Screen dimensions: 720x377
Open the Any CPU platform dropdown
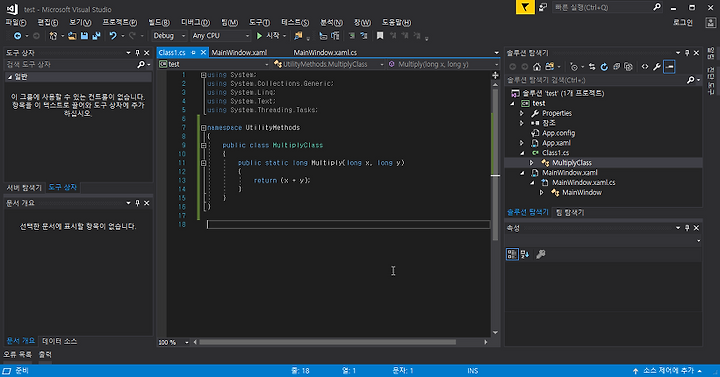pyautogui.click(x=221, y=36)
